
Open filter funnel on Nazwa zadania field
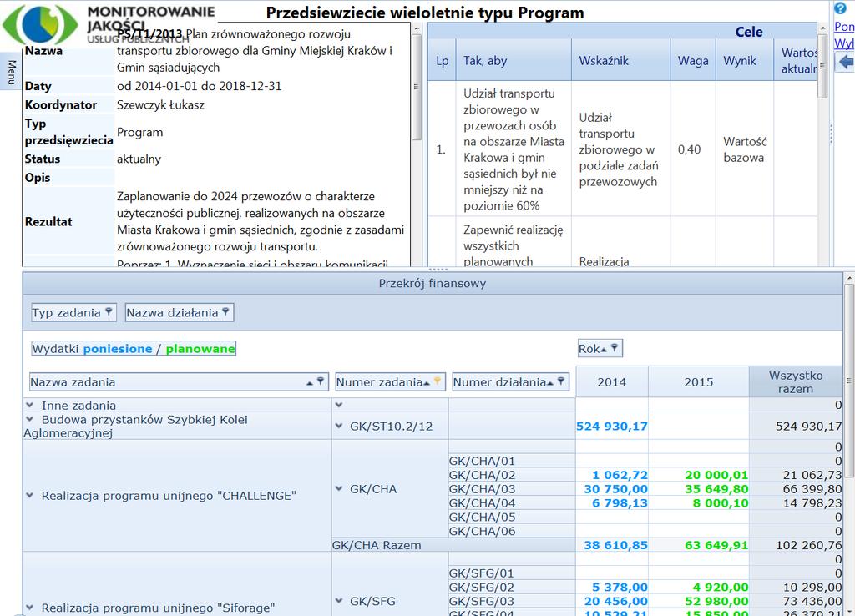pyautogui.click(x=321, y=381)
